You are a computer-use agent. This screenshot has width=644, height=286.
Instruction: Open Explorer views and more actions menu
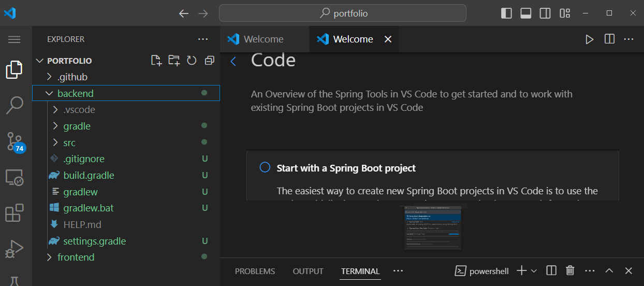click(203, 39)
